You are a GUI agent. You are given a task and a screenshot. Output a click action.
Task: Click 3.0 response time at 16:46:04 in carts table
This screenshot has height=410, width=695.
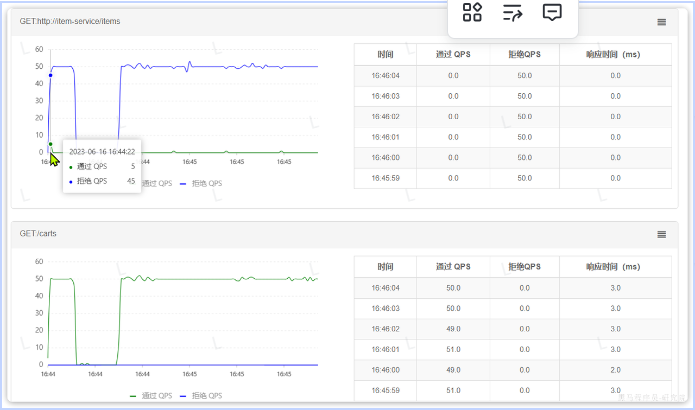615,288
